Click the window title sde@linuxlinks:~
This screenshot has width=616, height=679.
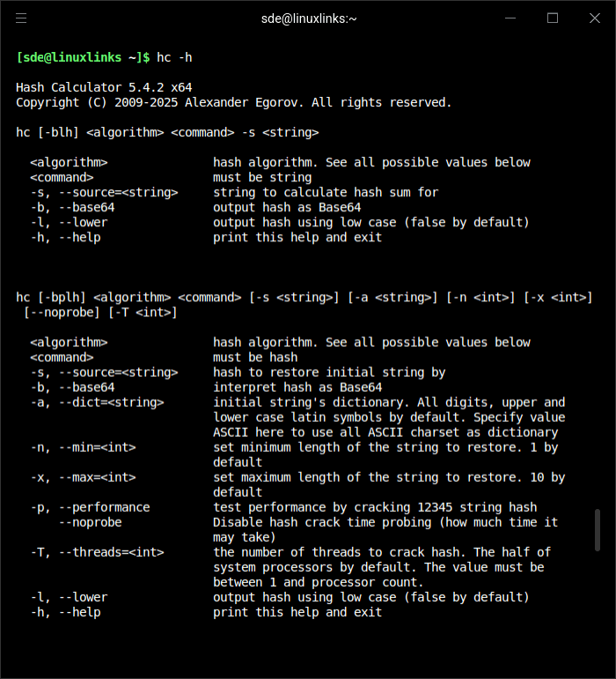[309, 18]
